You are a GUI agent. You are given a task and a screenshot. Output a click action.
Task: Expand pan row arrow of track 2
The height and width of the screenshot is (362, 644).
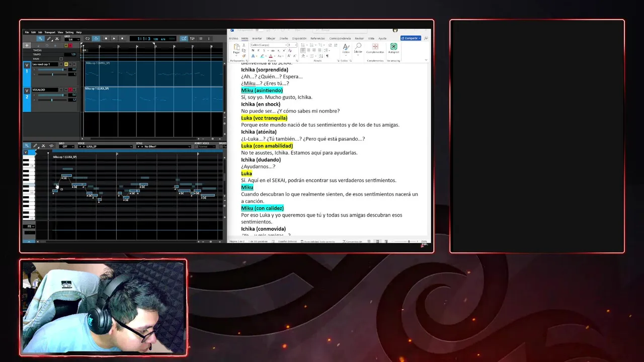tap(34, 100)
